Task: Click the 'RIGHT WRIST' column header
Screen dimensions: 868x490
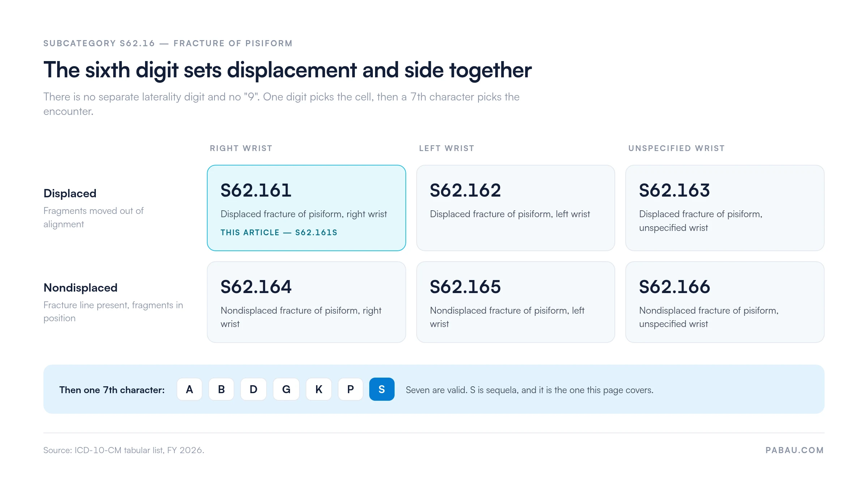Action: (x=241, y=148)
